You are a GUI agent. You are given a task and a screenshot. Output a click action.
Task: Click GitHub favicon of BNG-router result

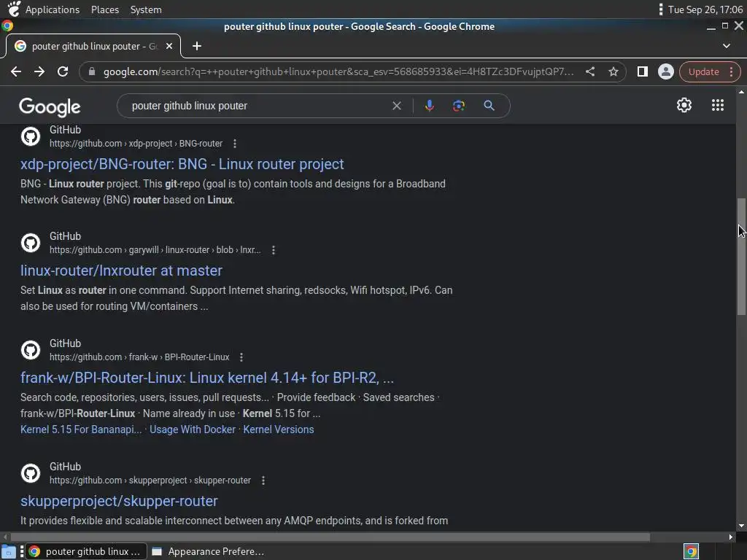(31, 136)
